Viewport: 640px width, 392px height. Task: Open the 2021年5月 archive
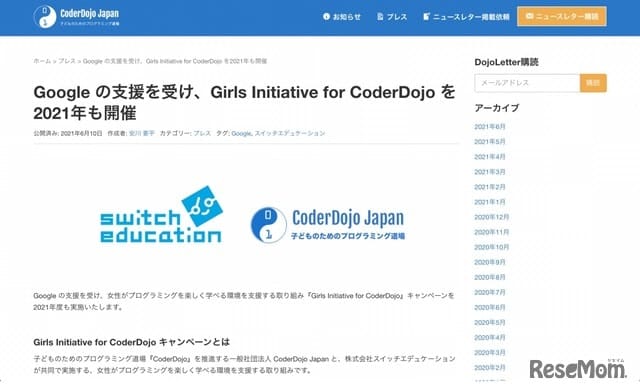point(490,142)
